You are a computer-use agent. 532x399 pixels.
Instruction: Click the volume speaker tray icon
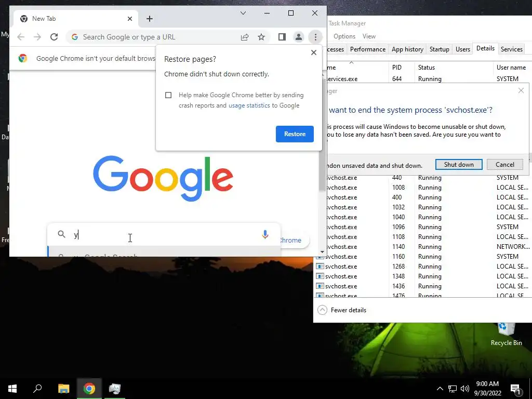pos(465,389)
